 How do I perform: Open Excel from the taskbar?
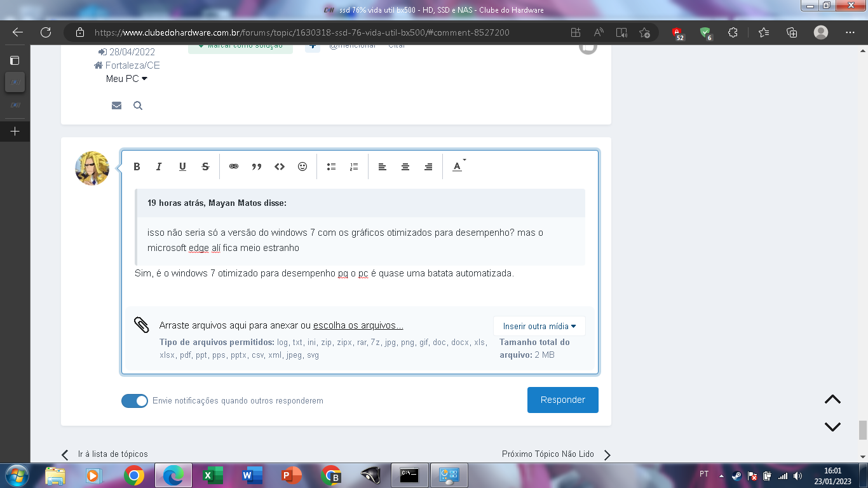pos(213,475)
